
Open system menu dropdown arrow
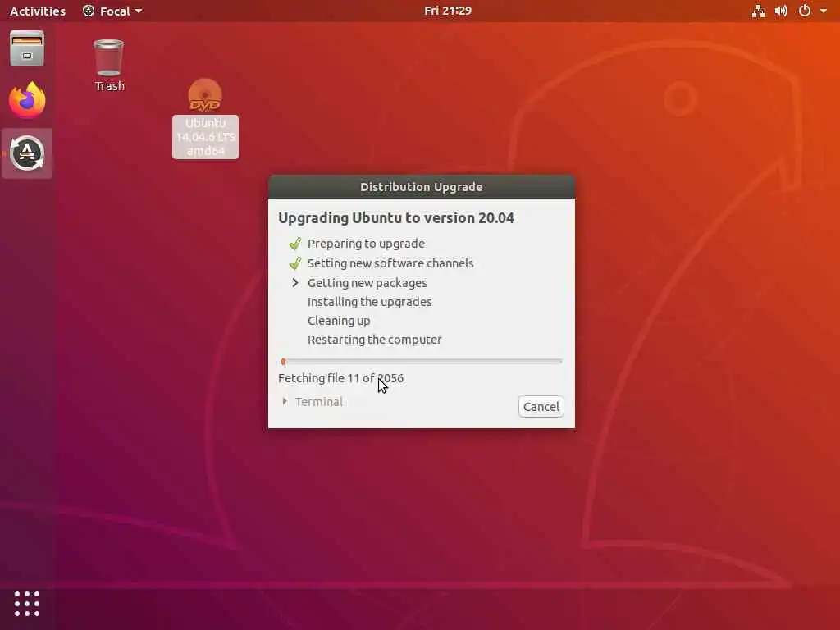point(824,11)
